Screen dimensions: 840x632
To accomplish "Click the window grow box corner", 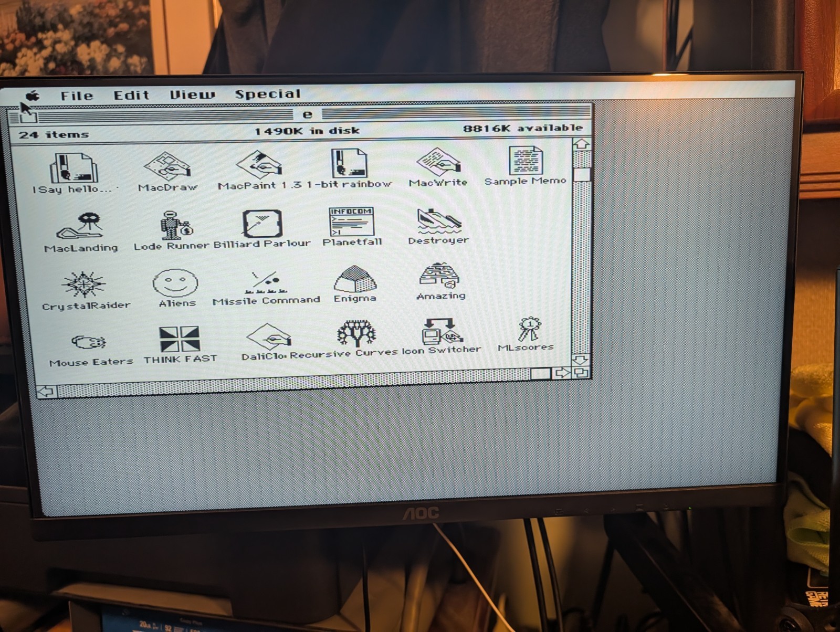I will pos(581,373).
